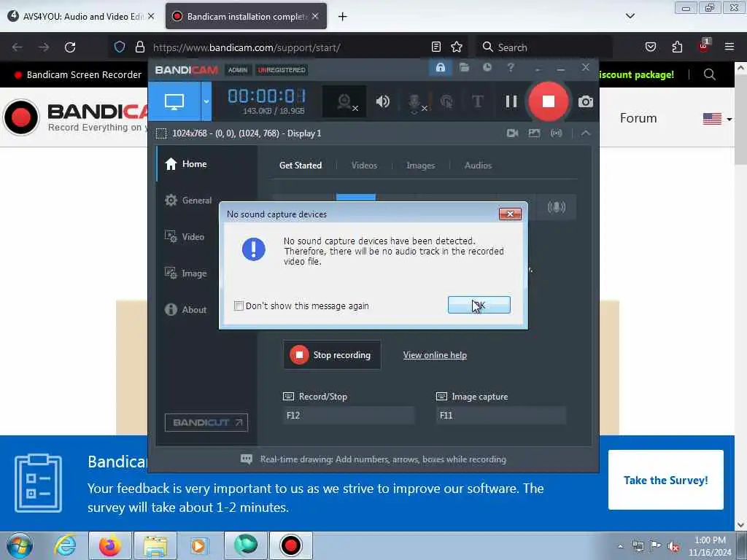Open the language flag dropdown
Image resolution: width=747 pixels, height=560 pixels.
pyautogui.click(x=718, y=119)
